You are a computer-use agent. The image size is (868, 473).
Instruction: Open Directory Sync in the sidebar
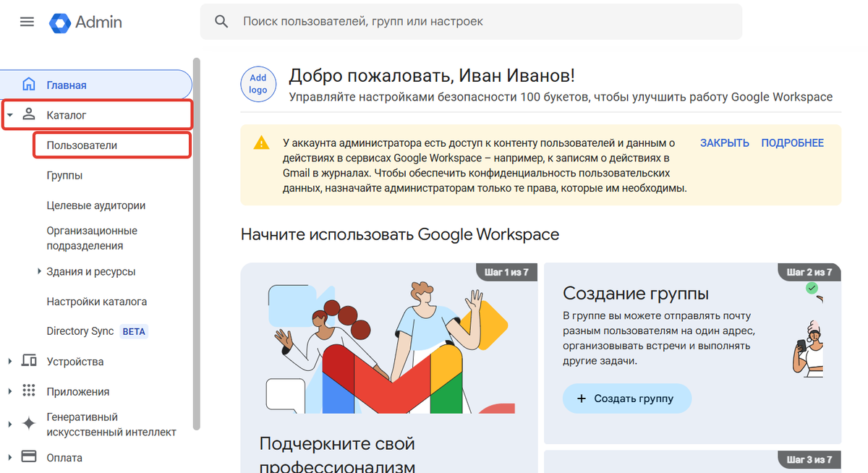pyautogui.click(x=80, y=331)
